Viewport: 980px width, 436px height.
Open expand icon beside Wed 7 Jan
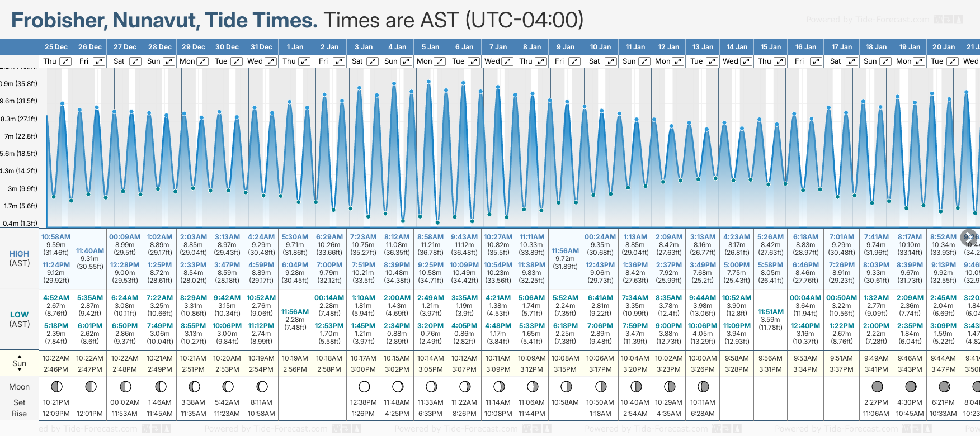pyautogui.click(x=507, y=61)
